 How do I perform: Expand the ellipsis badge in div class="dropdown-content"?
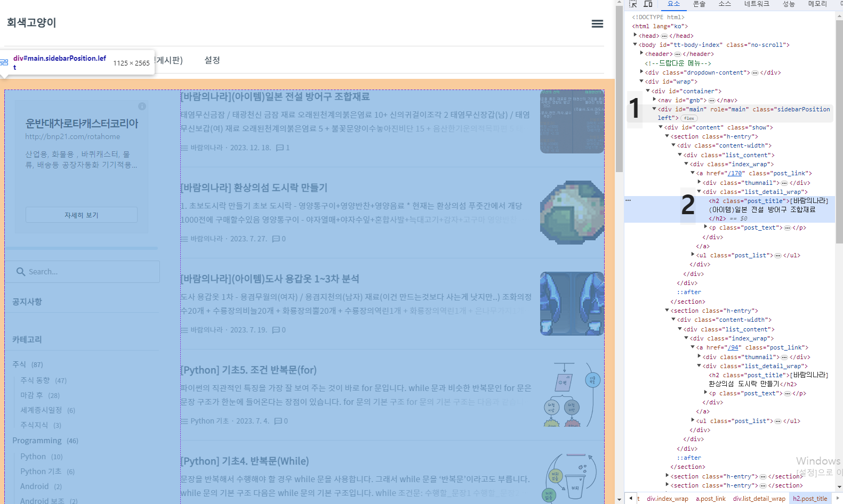pyautogui.click(x=755, y=72)
